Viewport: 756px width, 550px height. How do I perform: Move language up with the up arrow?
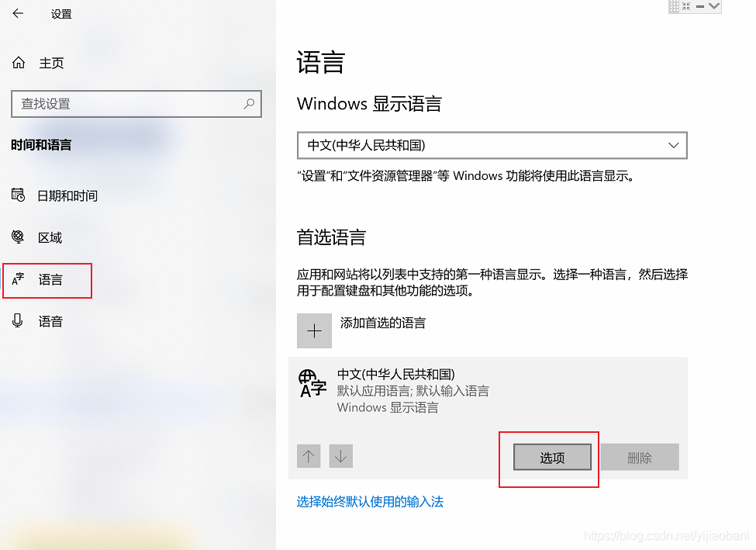tap(309, 456)
